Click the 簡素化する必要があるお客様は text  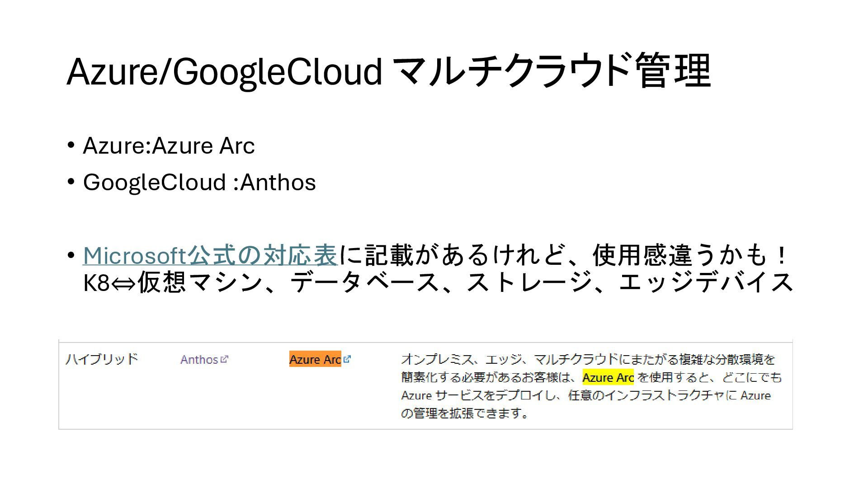tap(491, 377)
